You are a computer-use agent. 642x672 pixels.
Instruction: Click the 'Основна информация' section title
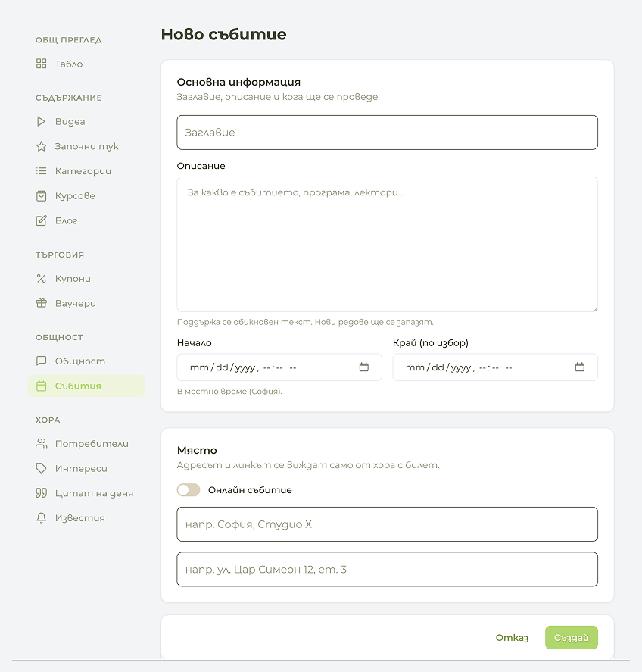[x=238, y=82]
